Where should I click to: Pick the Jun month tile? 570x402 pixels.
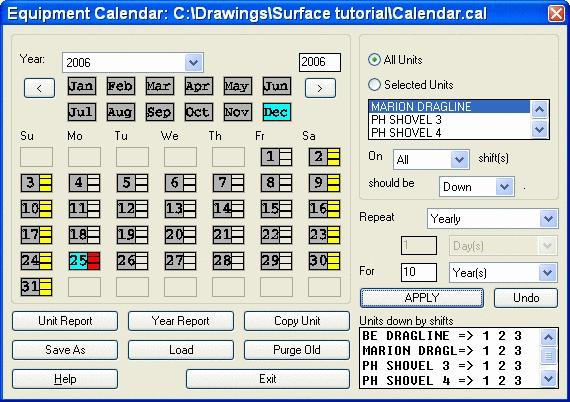click(277, 86)
